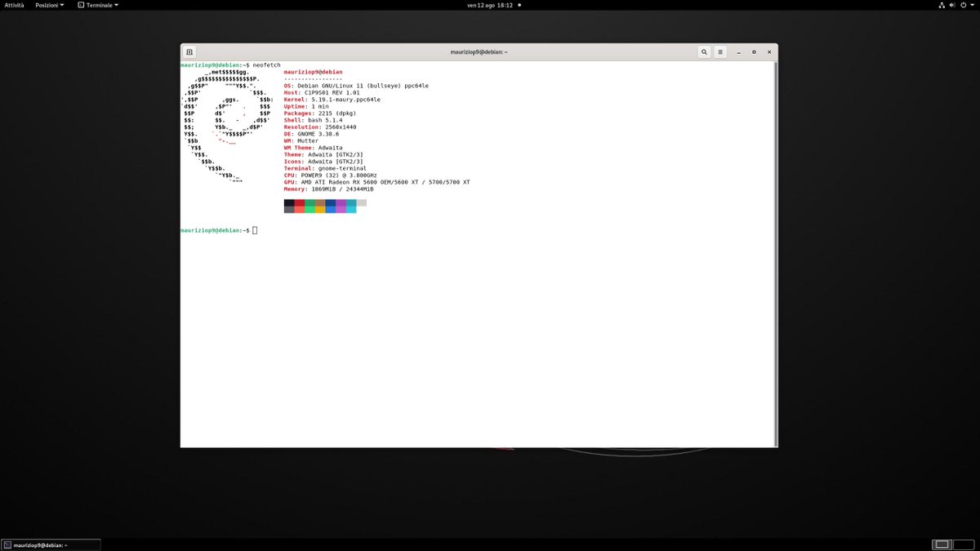Open the Attività overview
The height and width of the screenshot is (551, 980).
15,5
